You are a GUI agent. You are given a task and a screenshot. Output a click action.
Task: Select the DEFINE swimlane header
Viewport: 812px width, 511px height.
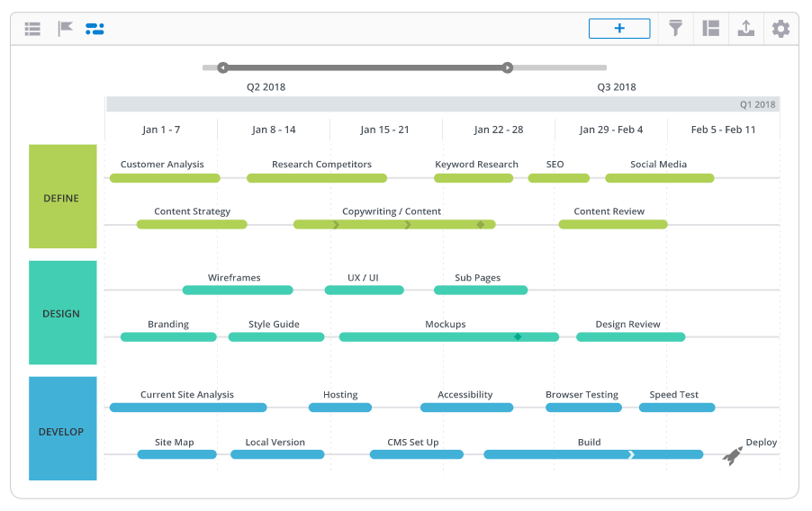click(63, 196)
